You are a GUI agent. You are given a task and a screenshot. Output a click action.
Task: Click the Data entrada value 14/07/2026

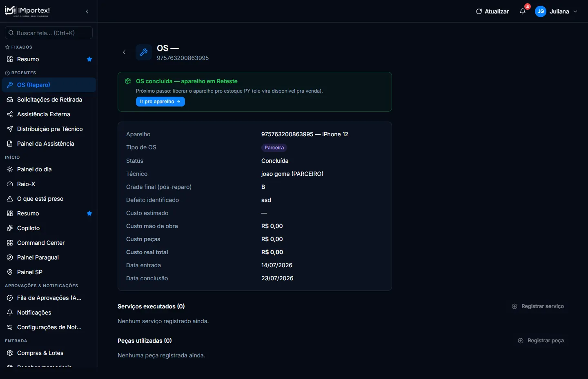[x=277, y=265]
